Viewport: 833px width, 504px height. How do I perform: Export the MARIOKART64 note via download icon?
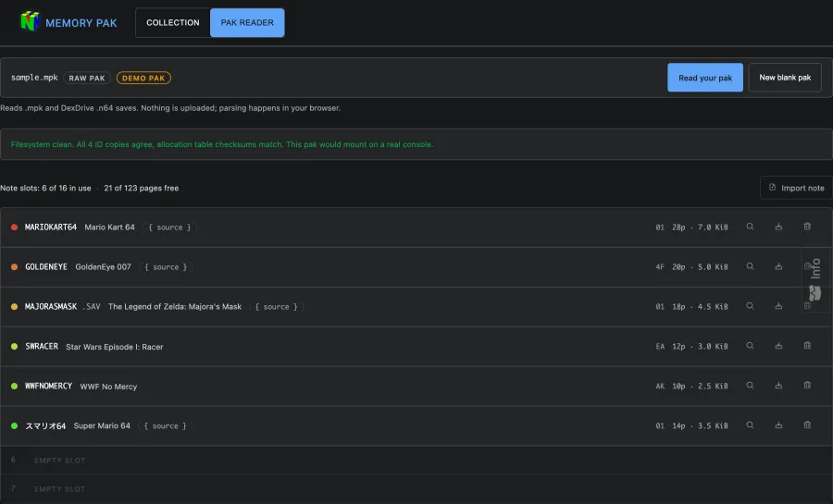tap(778, 227)
